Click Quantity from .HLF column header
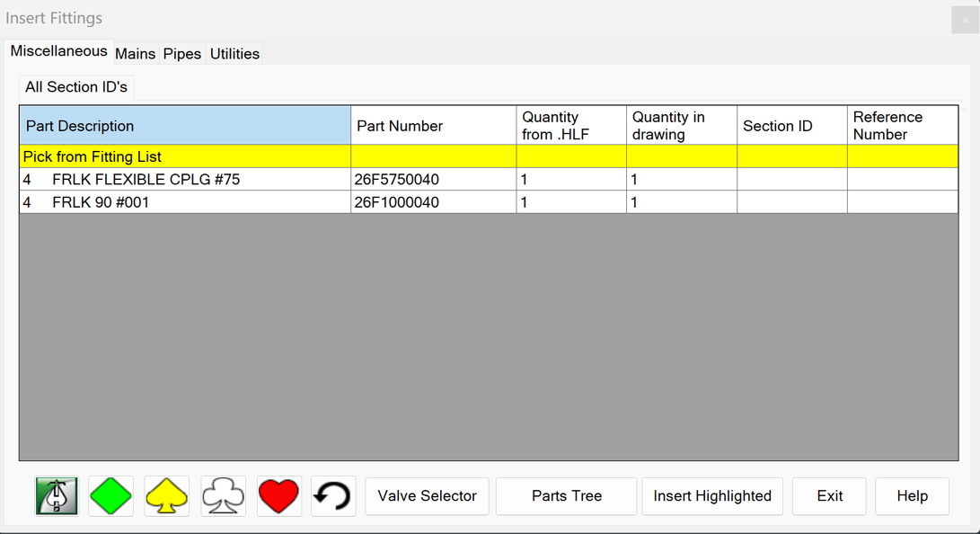Viewport: 980px width, 534px height. [571, 126]
